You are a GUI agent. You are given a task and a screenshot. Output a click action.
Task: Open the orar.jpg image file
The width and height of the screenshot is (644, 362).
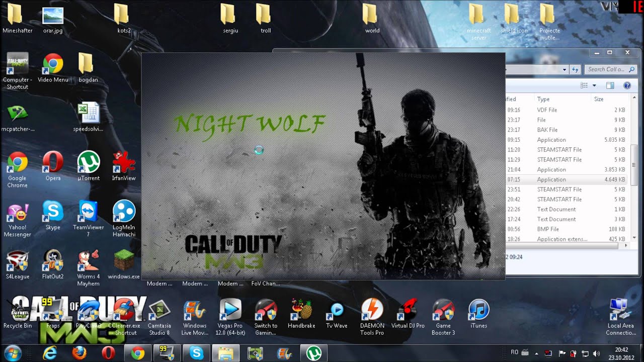pos(53,19)
